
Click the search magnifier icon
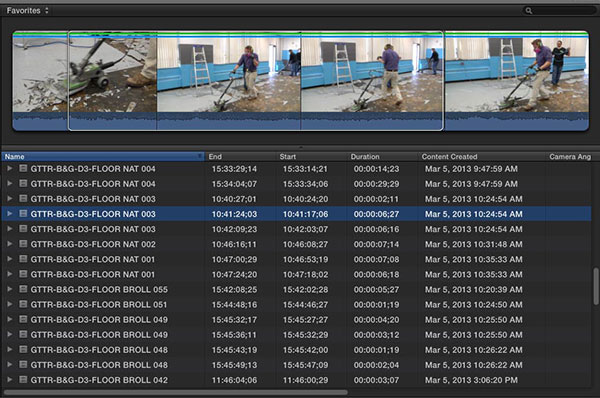pyautogui.click(x=529, y=11)
